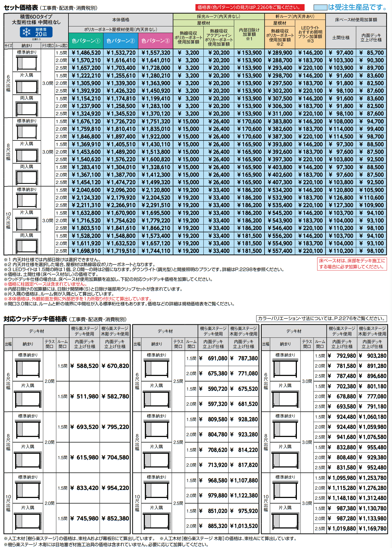Click the note ※1 about 内天井仕様
This screenshot has height=548, width=392.
click(x=52, y=259)
